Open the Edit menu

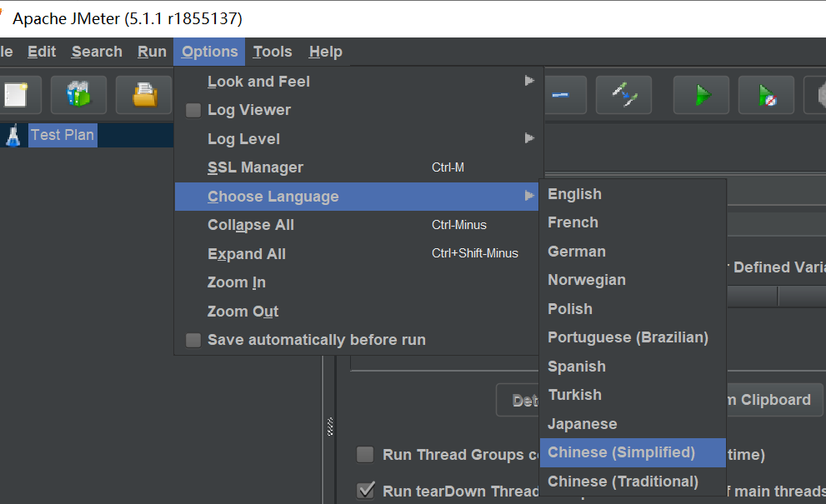[42, 52]
